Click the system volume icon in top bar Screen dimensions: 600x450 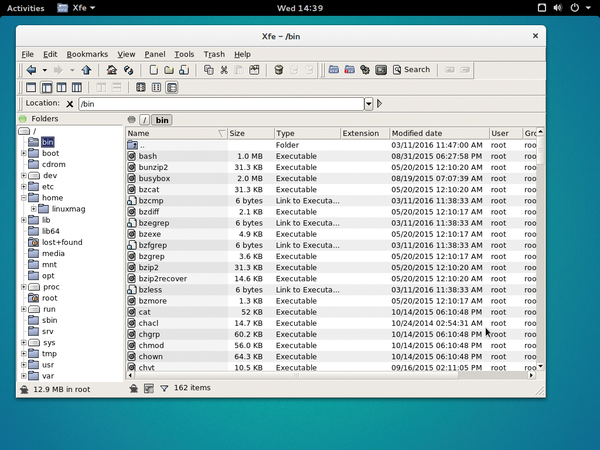558,8
